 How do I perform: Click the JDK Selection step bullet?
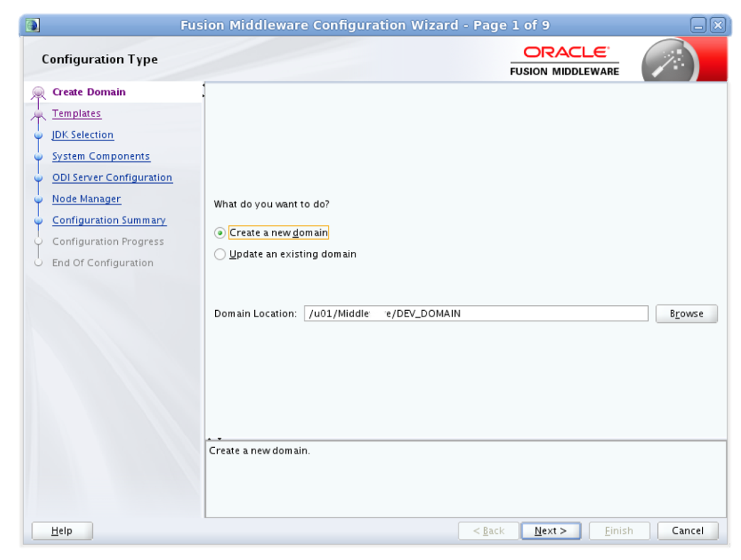coord(39,136)
